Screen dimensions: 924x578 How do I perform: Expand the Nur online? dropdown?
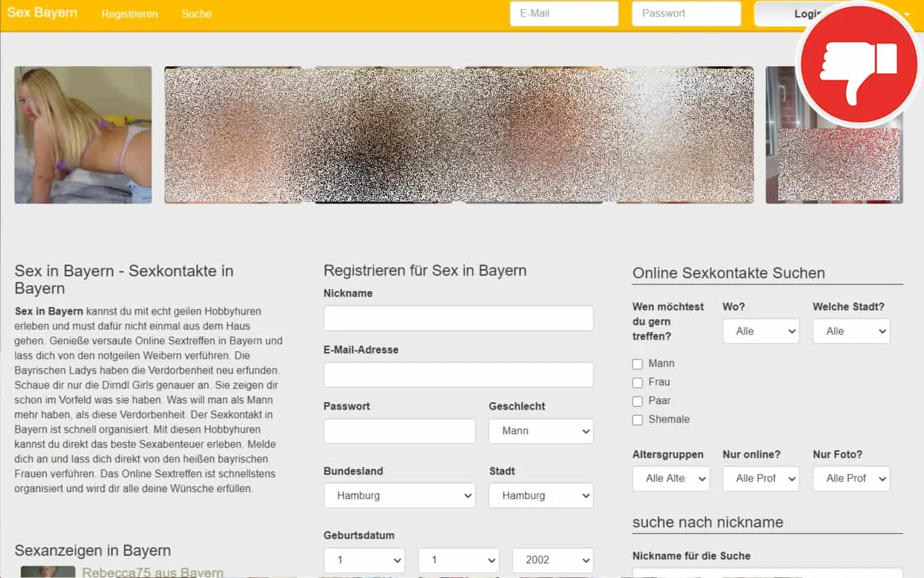[x=761, y=478]
